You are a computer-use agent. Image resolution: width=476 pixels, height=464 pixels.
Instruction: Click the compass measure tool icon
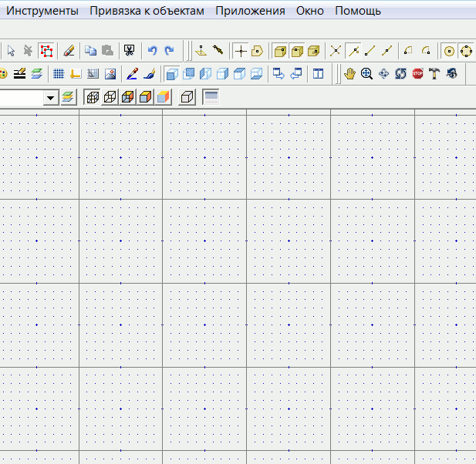pos(218,51)
